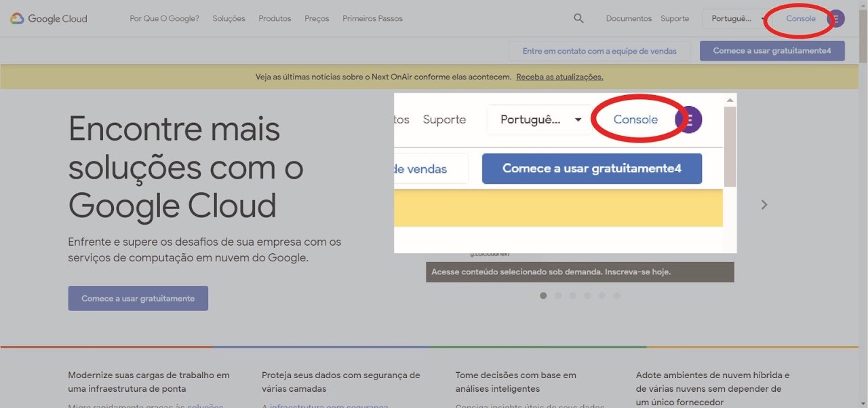868x408 pixels.
Task: Click the Google Cloud logo
Action: pyautogui.click(x=49, y=19)
